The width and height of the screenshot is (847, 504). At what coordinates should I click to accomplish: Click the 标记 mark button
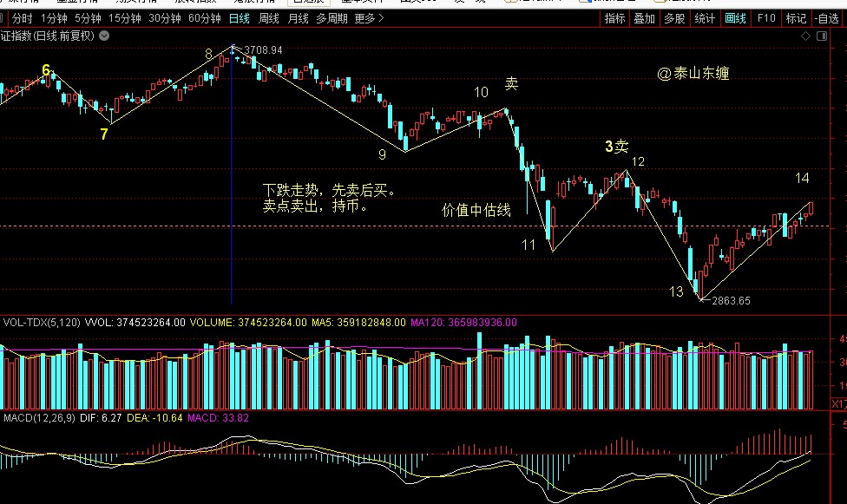796,18
